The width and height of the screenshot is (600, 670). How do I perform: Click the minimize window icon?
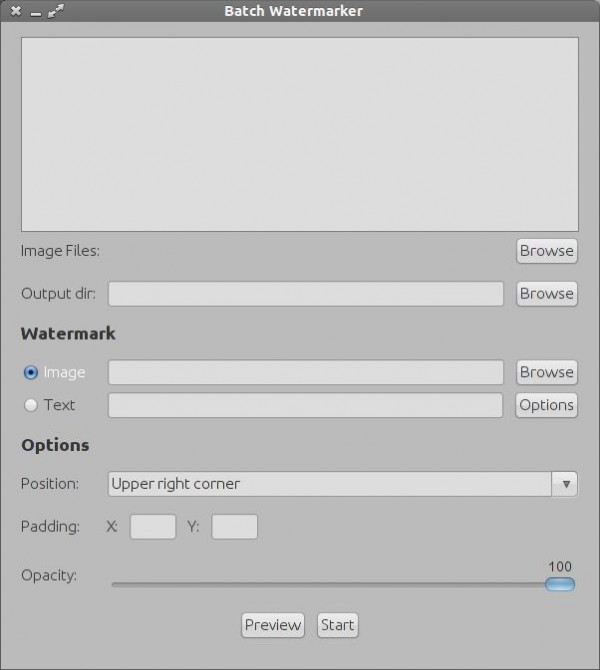point(35,11)
